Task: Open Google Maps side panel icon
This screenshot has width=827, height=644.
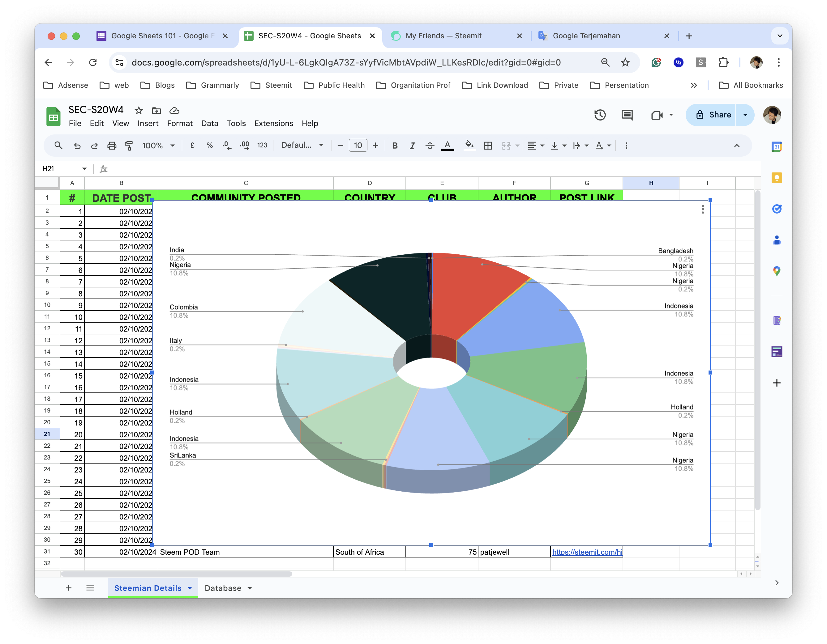Action: coord(777,271)
